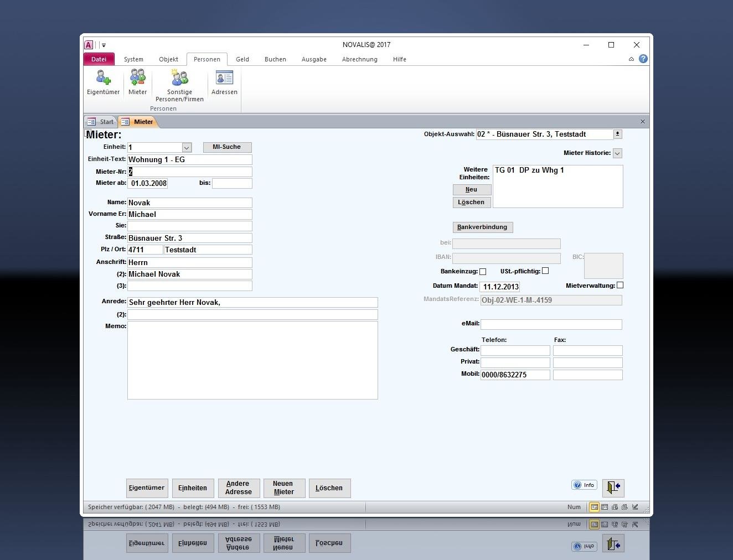Switch to Layout View in status bar
This screenshot has height=560, width=733.
tap(625, 507)
